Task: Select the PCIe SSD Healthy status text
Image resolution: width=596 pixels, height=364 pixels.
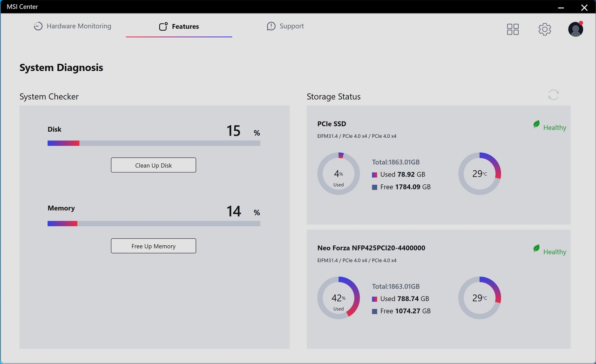Action: [x=555, y=128]
